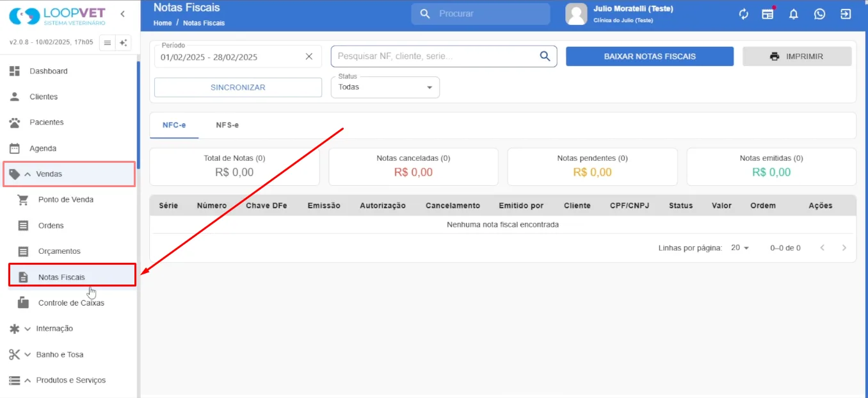The height and width of the screenshot is (398, 868).
Task: Sort by Série column header
Action: click(x=168, y=206)
